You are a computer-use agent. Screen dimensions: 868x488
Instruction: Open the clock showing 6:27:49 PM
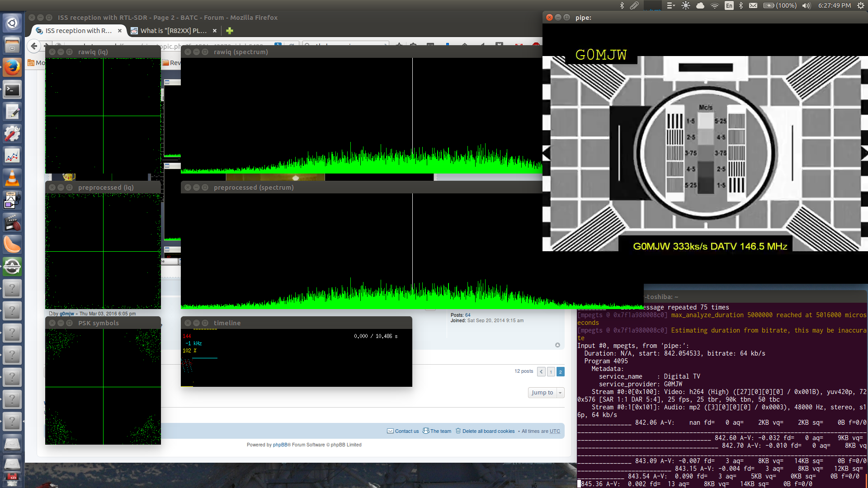click(835, 5)
